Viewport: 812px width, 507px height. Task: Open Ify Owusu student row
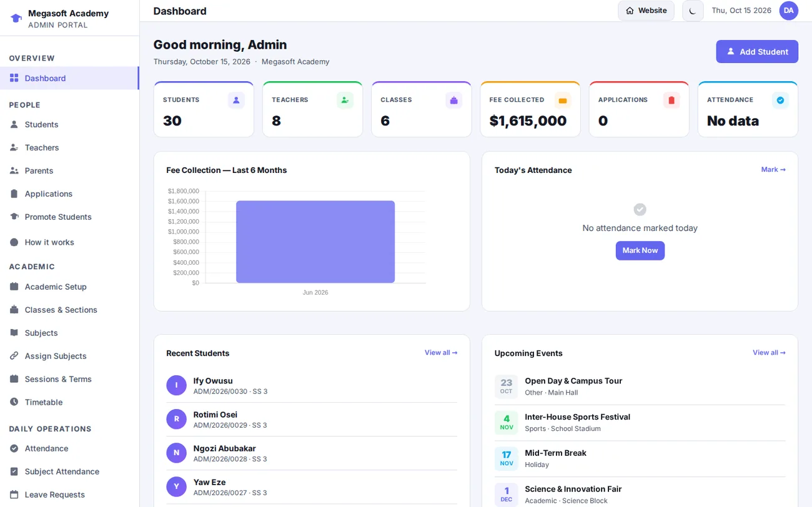pyautogui.click(x=312, y=386)
